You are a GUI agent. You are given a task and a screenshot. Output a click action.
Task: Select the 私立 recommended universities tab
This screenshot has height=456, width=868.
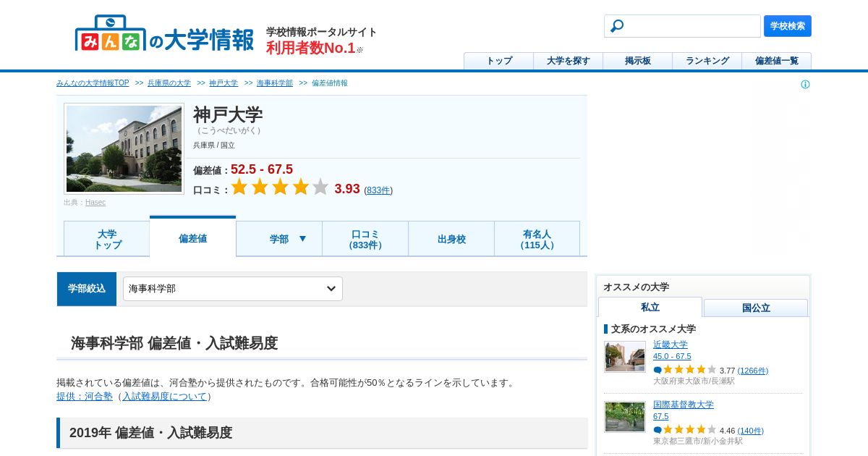click(x=650, y=307)
